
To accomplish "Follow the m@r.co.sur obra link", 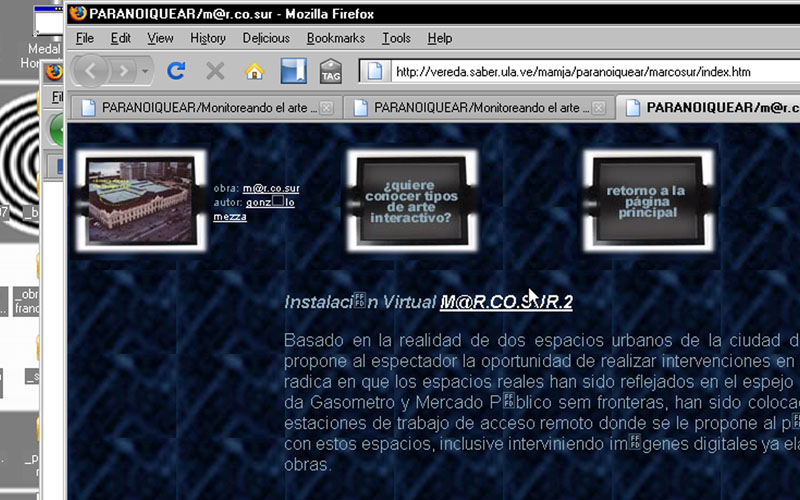I will 271,188.
